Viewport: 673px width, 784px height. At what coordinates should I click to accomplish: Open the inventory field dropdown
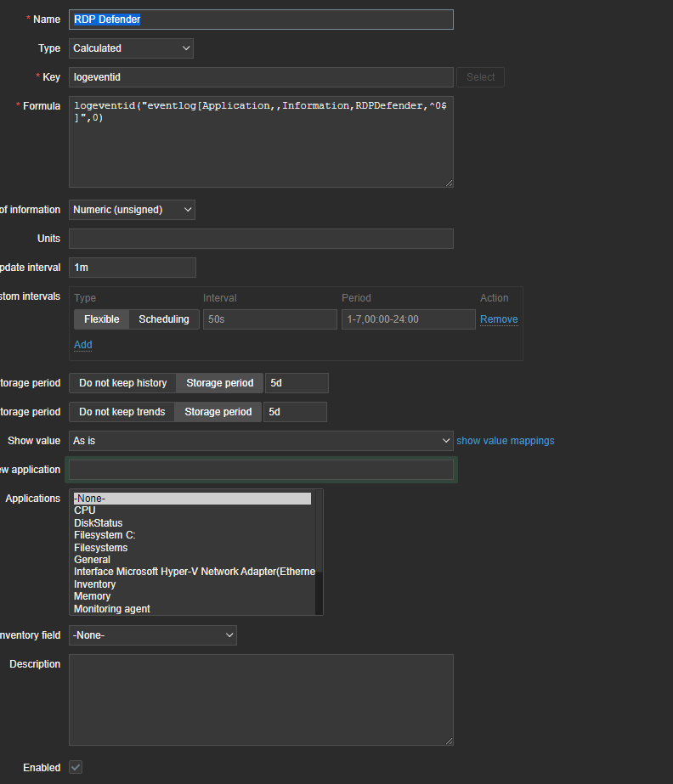pos(153,635)
